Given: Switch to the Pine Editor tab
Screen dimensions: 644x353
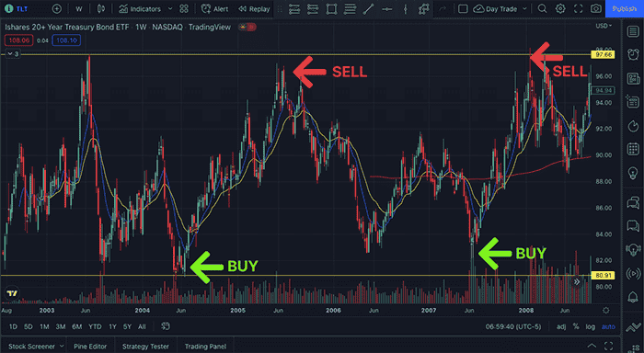Looking at the screenshot, I should click(x=90, y=347).
